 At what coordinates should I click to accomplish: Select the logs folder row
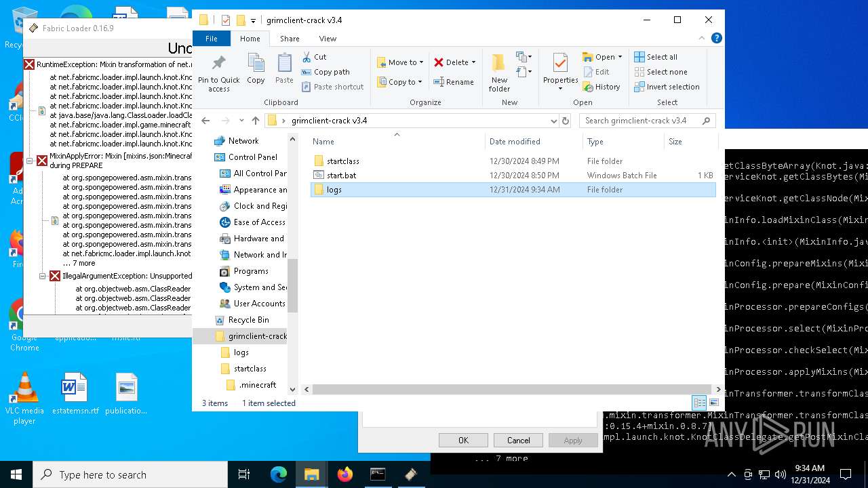coord(513,190)
